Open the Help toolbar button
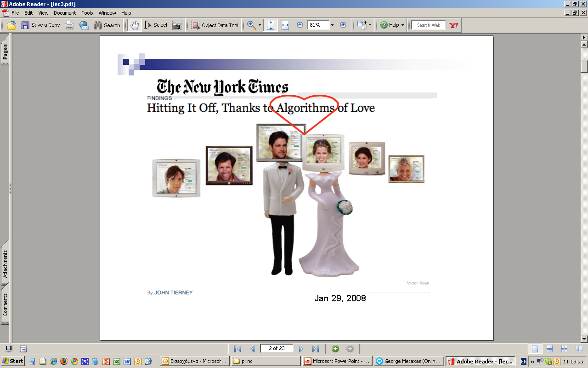588x368 pixels. pos(390,25)
